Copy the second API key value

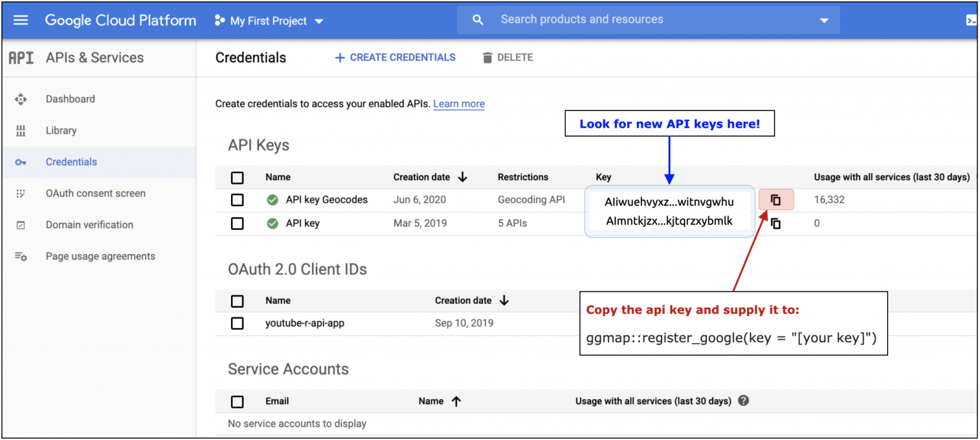(776, 223)
